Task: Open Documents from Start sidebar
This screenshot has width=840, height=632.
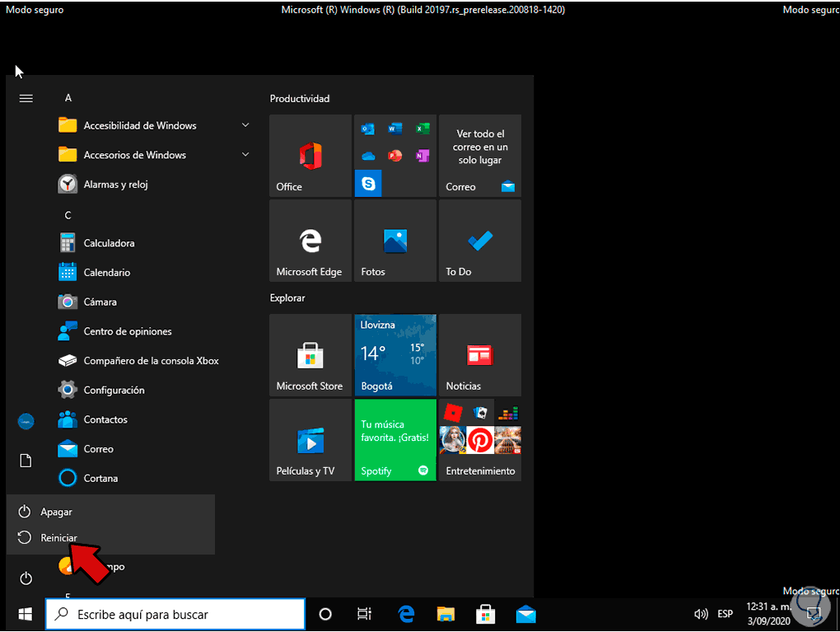Action: click(26, 461)
